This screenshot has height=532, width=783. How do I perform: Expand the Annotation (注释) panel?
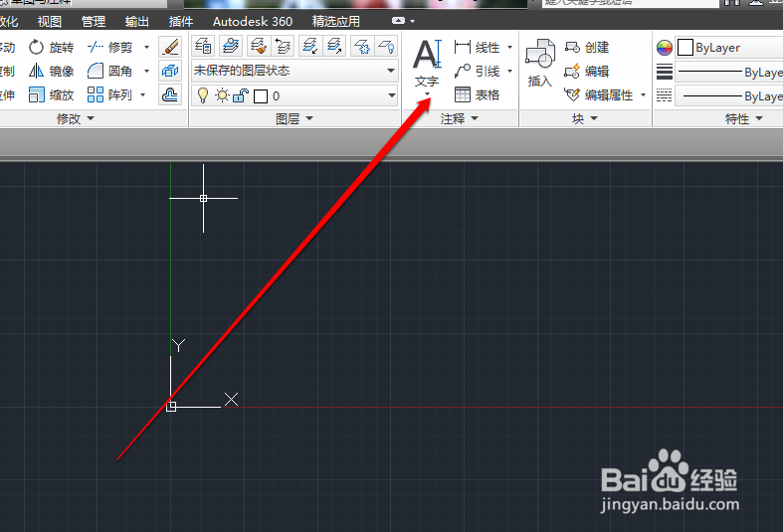(x=460, y=118)
